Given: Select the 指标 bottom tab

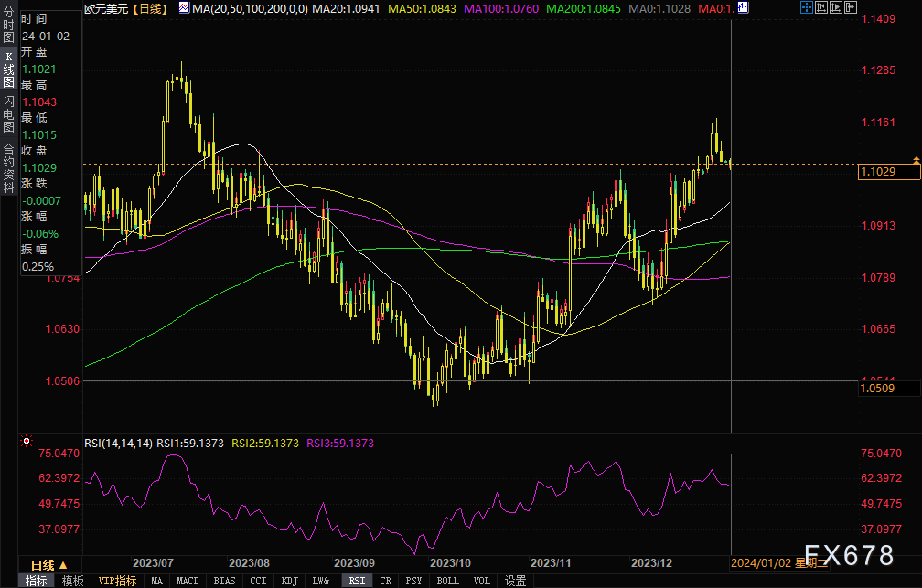Looking at the screenshot, I should click(38, 581).
